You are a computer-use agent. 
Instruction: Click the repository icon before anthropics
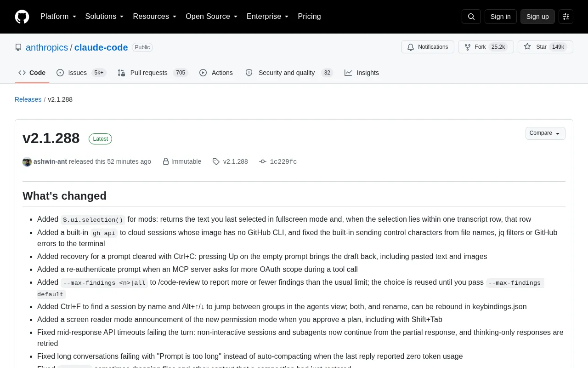click(18, 47)
